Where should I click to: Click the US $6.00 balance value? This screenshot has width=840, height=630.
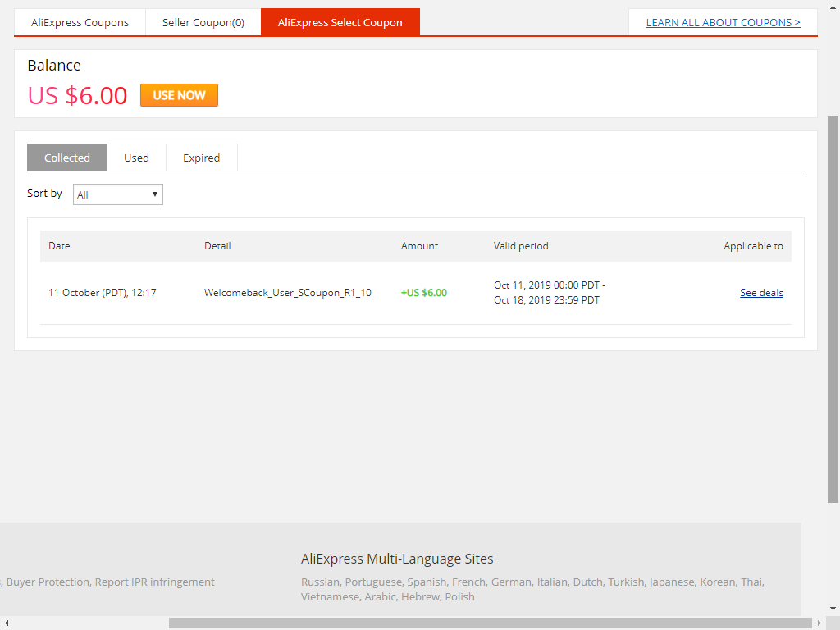tap(78, 96)
